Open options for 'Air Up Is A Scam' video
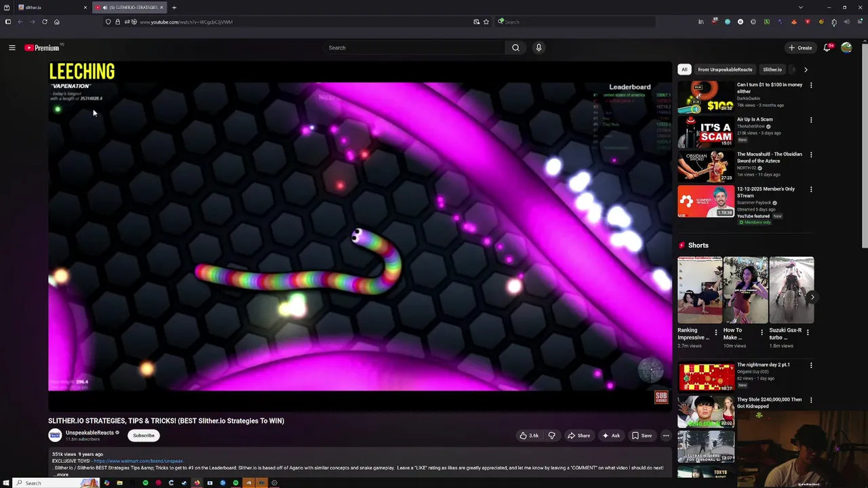 coord(811,120)
